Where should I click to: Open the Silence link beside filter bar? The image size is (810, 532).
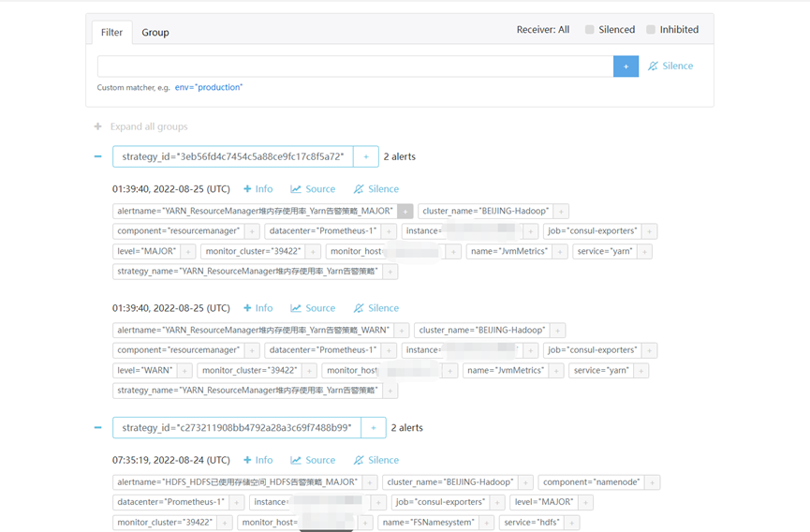[670, 66]
